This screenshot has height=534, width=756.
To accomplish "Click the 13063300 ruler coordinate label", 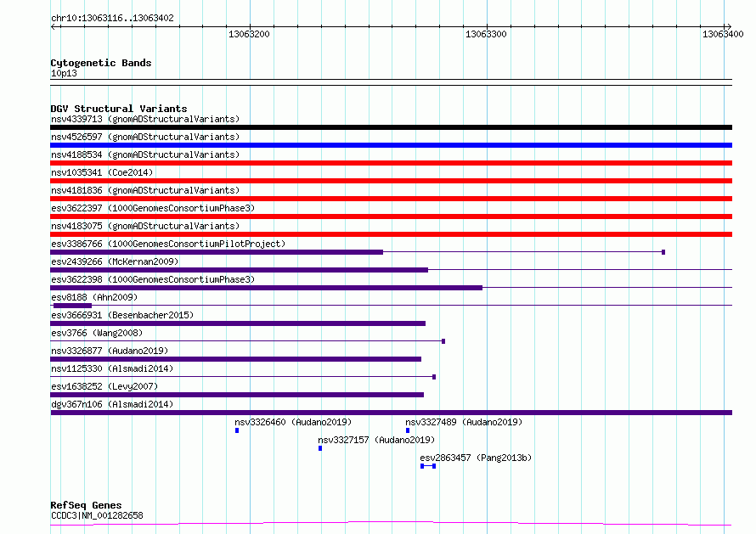I will point(486,34).
